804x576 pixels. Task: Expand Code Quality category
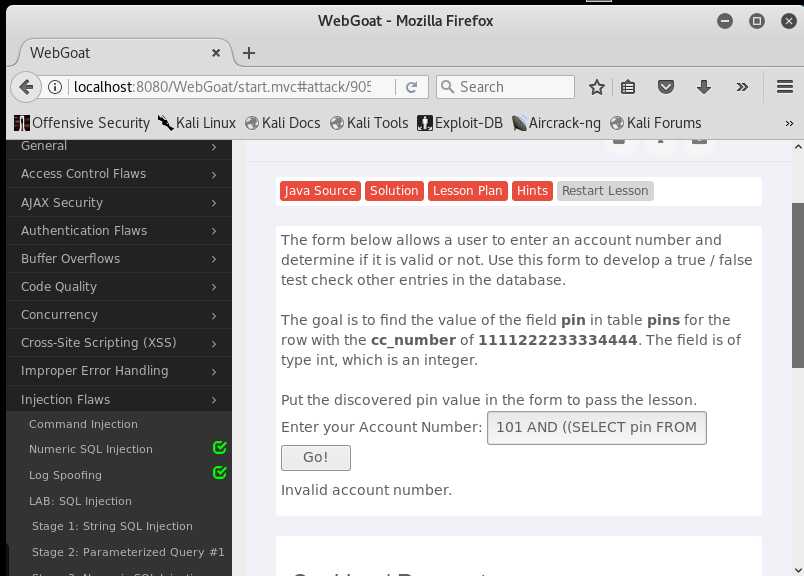coord(119,287)
